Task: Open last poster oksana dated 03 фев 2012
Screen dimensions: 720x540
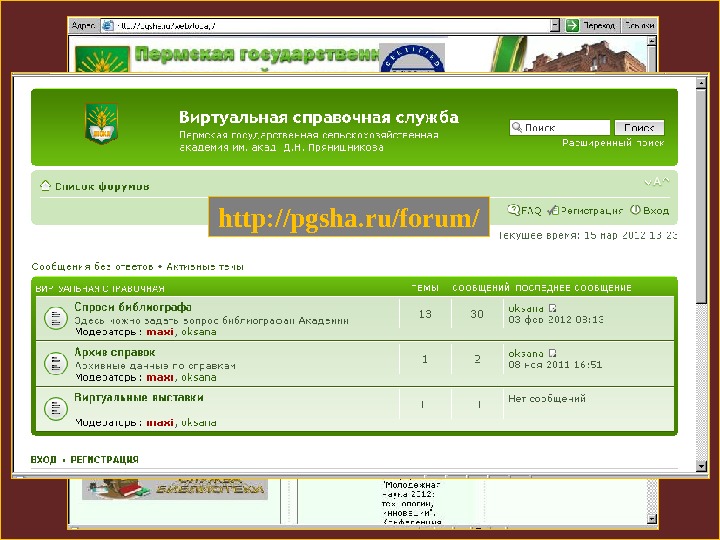Action: click(x=526, y=309)
